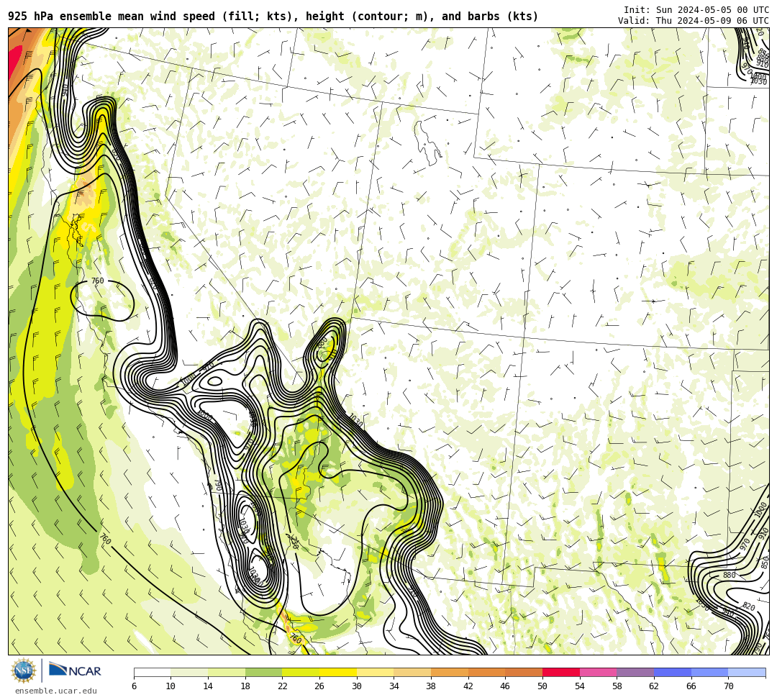This screenshot has width=777, height=700.
Task: Click the pink 54–58 kts colorbar swatch
Action: (x=598, y=672)
